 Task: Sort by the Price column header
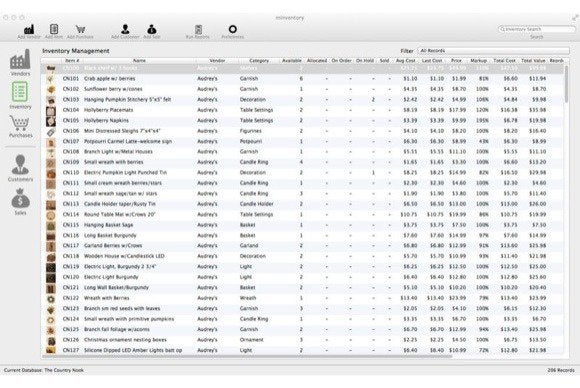coord(456,61)
